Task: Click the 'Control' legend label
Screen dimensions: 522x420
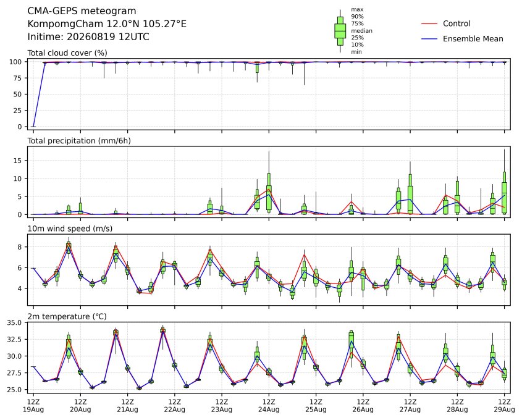Action: click(457, 23)
